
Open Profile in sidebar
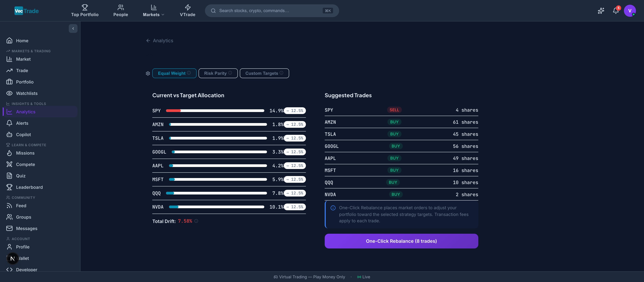pyautogui.click(x=40, y=247)
